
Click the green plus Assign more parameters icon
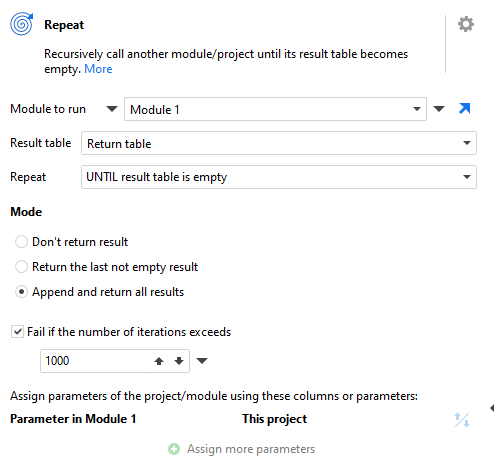[174, 449]
